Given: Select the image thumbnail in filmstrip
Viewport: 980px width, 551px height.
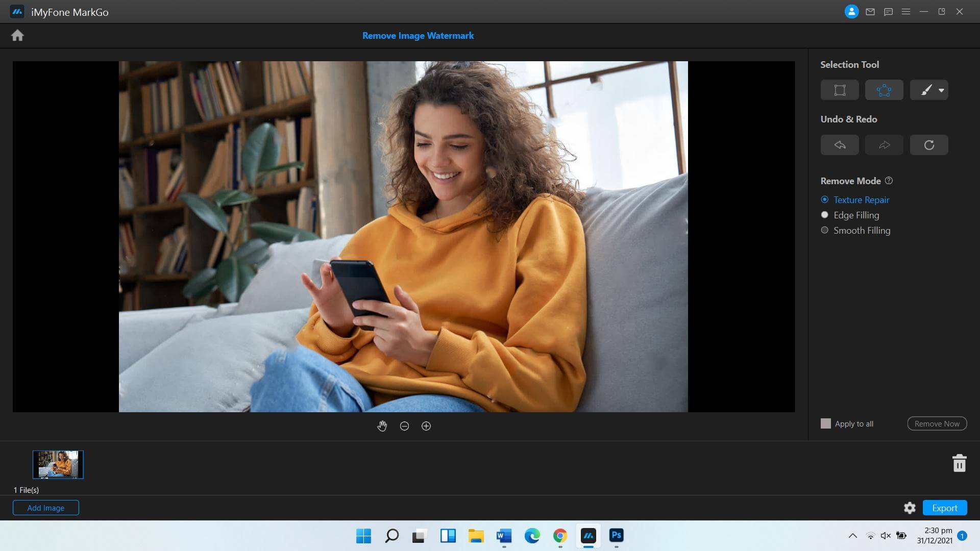Looking at the screenshot, I should pos(58,464).
